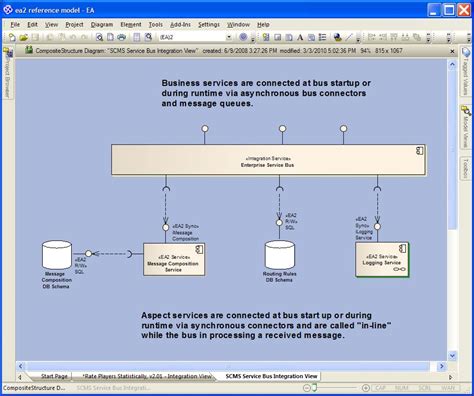The width and height of the screenshot is (474, 396).
Task: Click the diagram icon beside CompositeStructure Diagram caption
Action: 29,50
